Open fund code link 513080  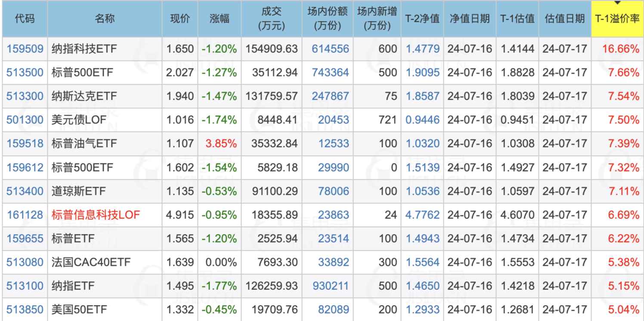tap(25, 262)
